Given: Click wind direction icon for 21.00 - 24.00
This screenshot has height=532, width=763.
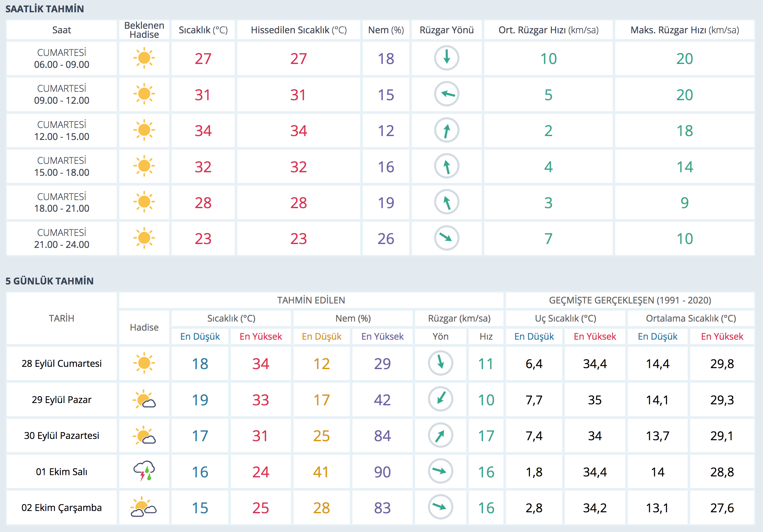Looking at the screenshot, I should (x=446, y=238).
